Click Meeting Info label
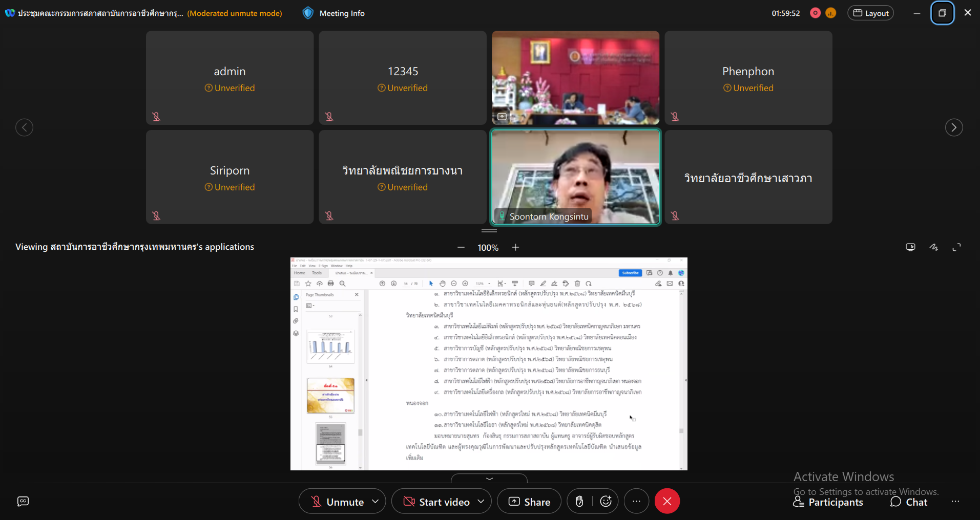 pos(342,13)
